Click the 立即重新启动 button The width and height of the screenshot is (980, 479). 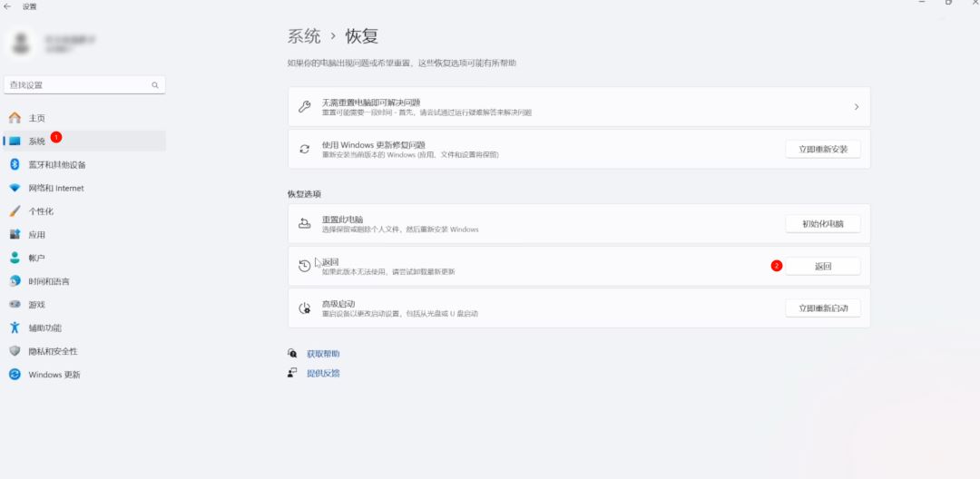click(x=822, y=308)
